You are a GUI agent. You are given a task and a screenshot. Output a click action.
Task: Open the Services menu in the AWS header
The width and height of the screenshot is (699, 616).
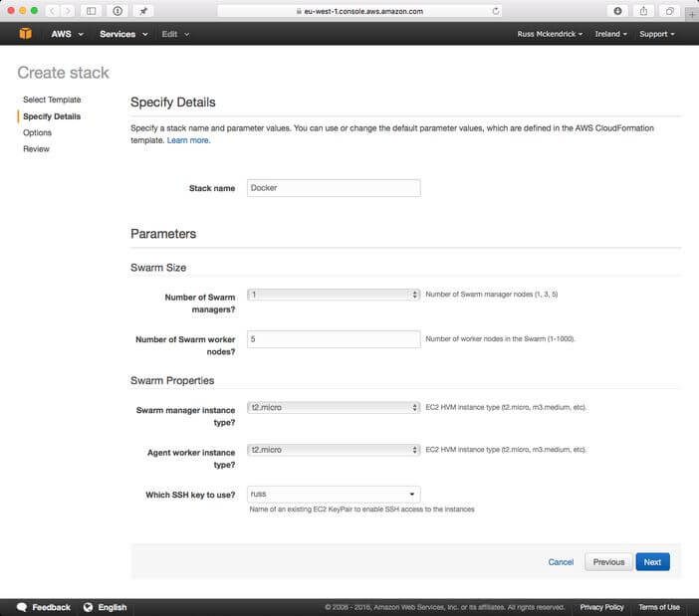click(122, 34)
